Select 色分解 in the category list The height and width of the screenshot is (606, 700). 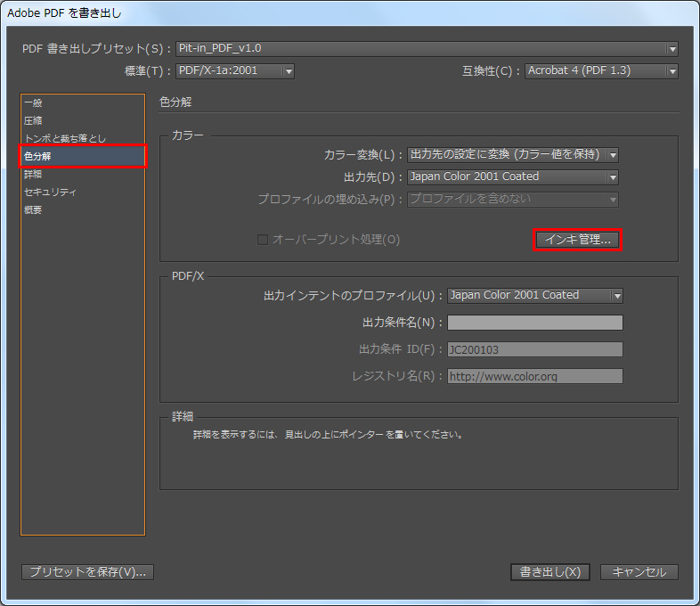(38, 157)
